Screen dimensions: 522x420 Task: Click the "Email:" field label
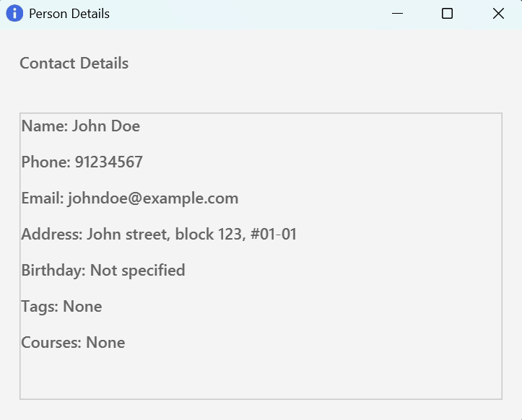(x=43, y=198)
